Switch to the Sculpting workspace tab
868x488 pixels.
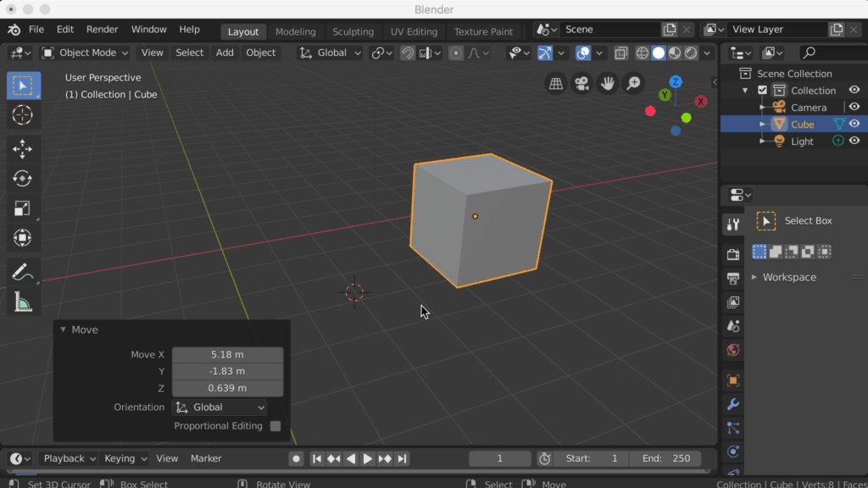click(x=353, y=31)
